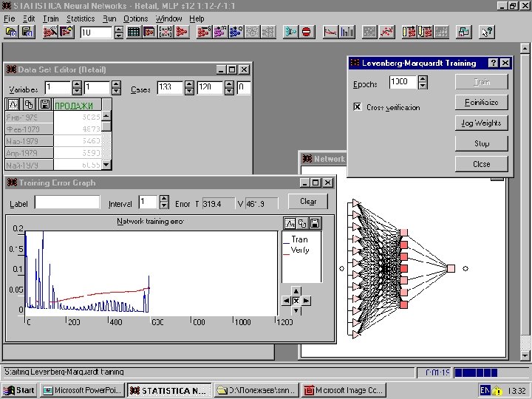Viewport: 532px width, 399px height.
Task: Click graph icon in Data Set Editor header
Action: tap(13, 104)
